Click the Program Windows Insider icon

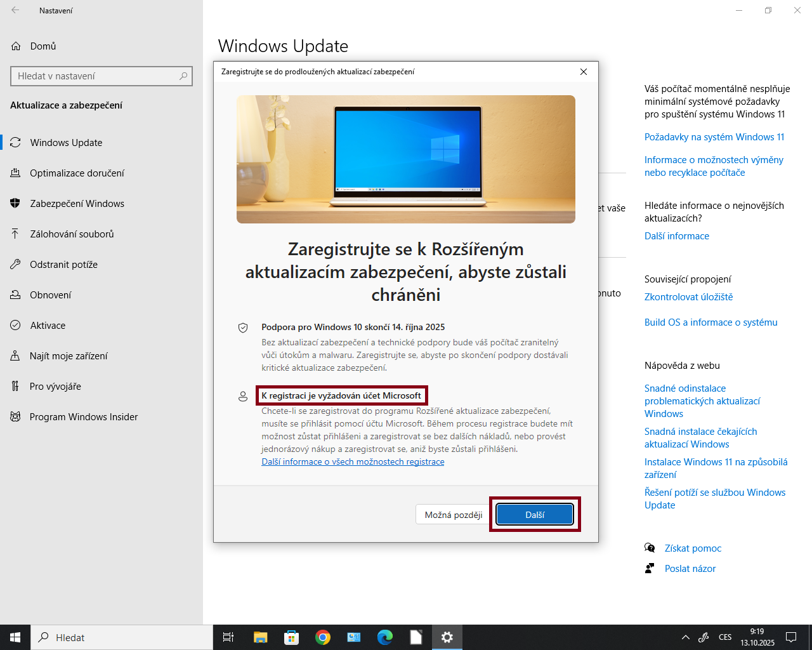pyautogui.click(x=16, y=416)
